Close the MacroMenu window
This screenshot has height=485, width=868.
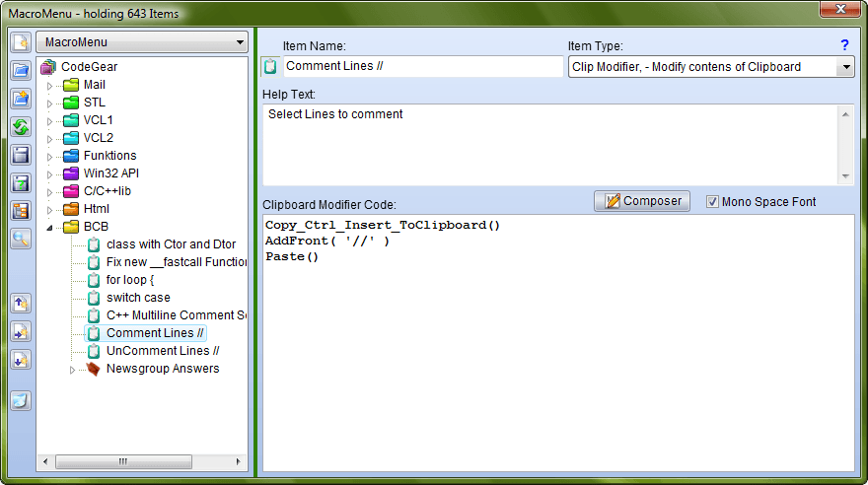coord(839,10)
